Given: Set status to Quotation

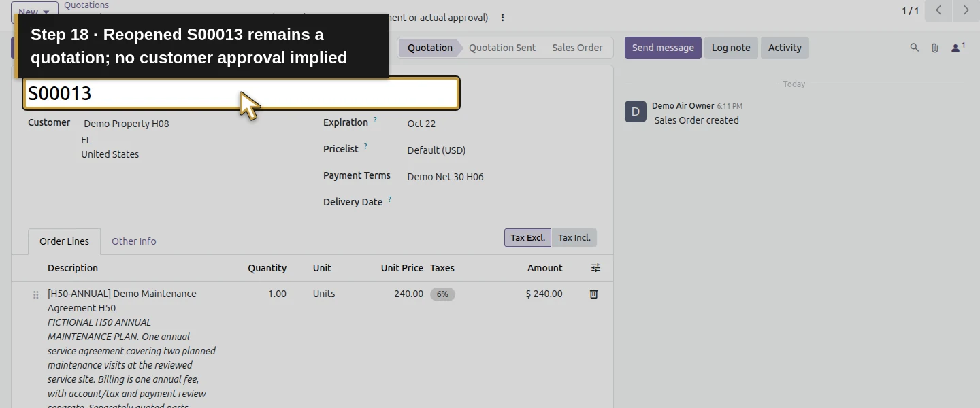Looking at the screenshot, I should click(429, 48).
